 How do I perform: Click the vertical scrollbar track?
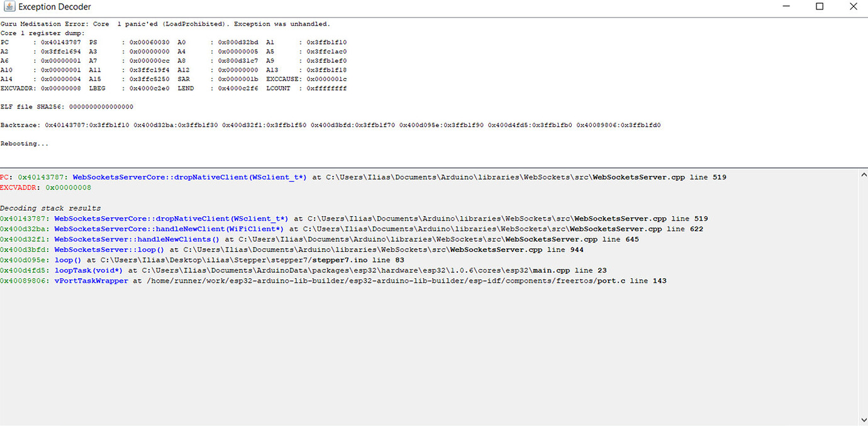pos(863,295)
